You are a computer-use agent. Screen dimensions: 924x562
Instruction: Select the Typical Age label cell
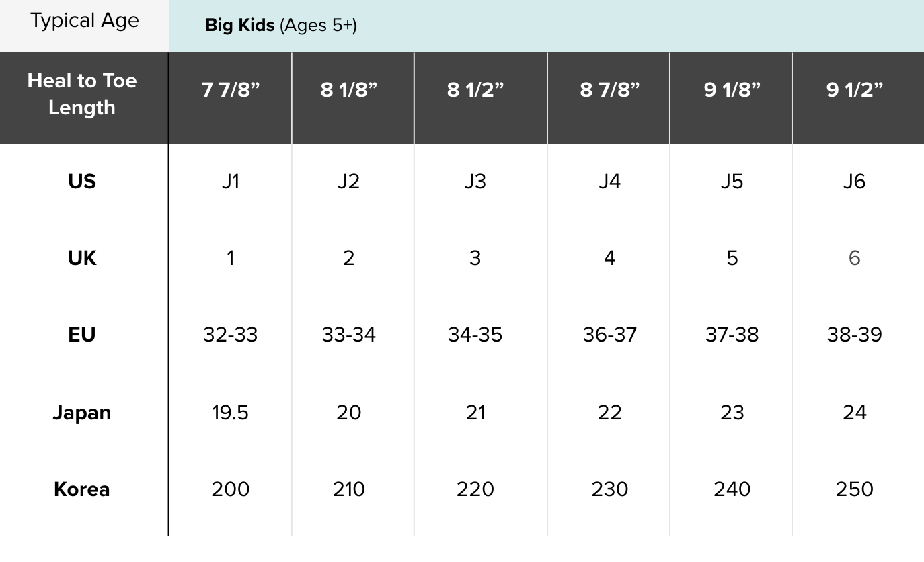coord(85,21)
